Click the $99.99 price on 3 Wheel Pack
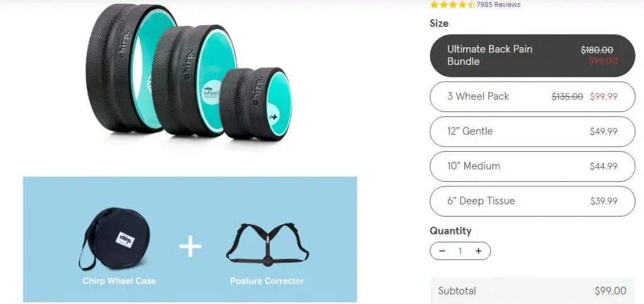Viewport: 644px width, 304px height. pyautogui.click(x=603, y=97)
